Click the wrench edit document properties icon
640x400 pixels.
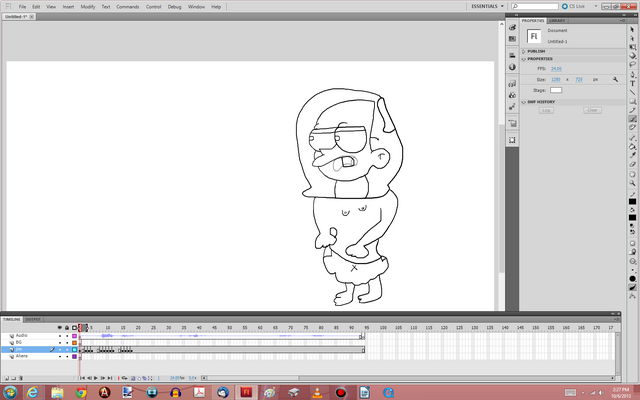click(615, 80)
